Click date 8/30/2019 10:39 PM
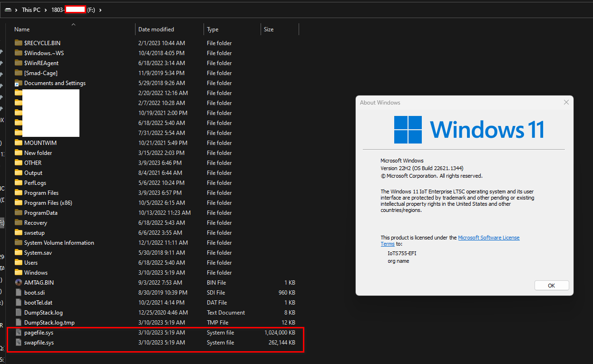The width and height of the screenshot is (593, 364). coord(163,292)
